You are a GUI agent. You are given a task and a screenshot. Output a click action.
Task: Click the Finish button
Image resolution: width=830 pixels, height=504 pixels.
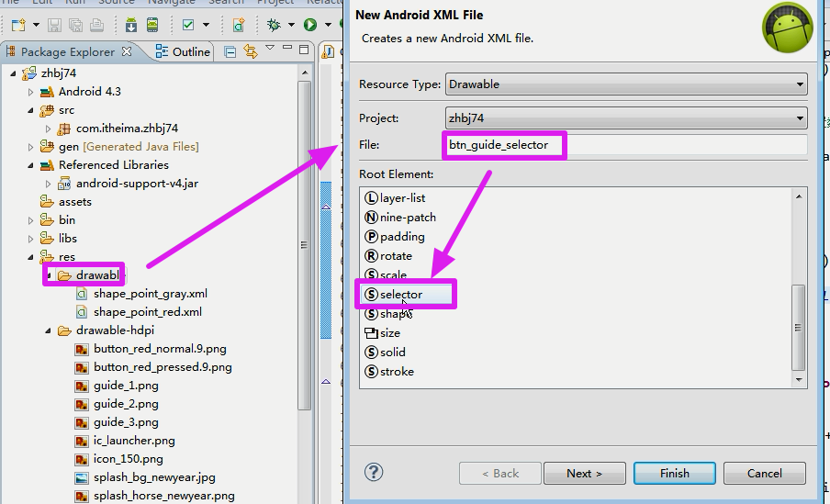click(674, 474)
